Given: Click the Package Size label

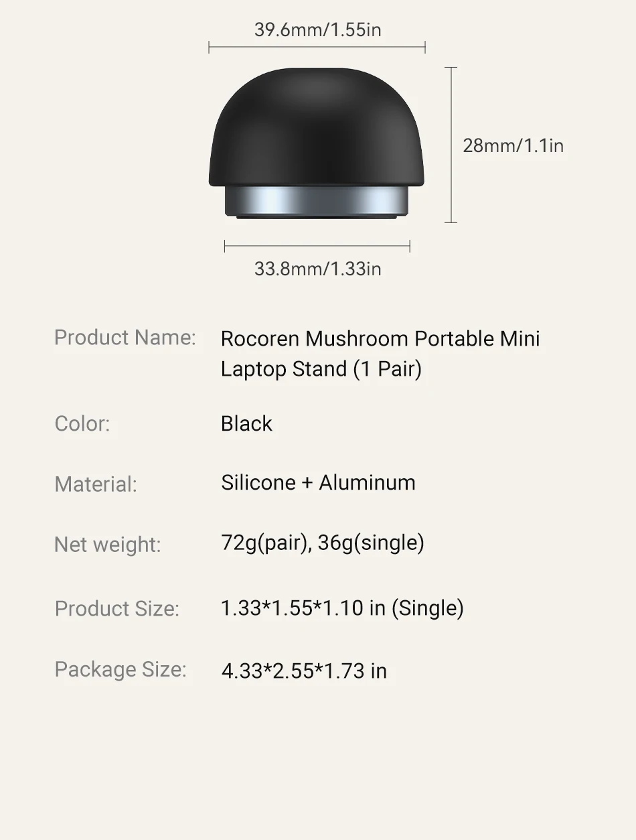Looking at the screenshot, I should coord(121,669).
